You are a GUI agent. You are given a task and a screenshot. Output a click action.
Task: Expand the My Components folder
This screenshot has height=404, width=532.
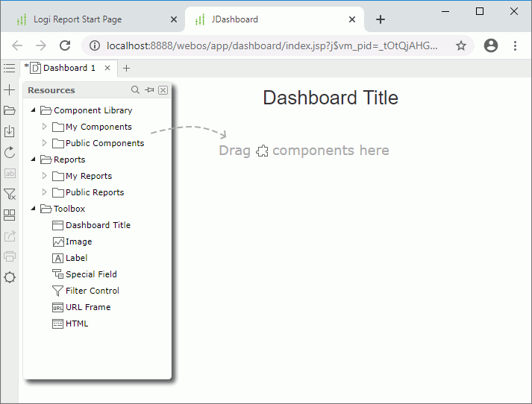click(x=45, y=127)
